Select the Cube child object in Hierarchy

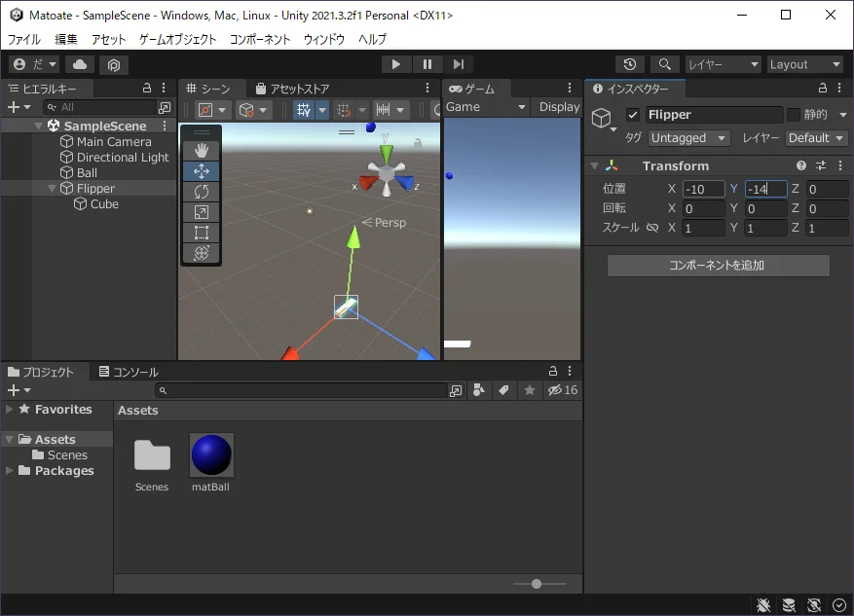[96, 204]
